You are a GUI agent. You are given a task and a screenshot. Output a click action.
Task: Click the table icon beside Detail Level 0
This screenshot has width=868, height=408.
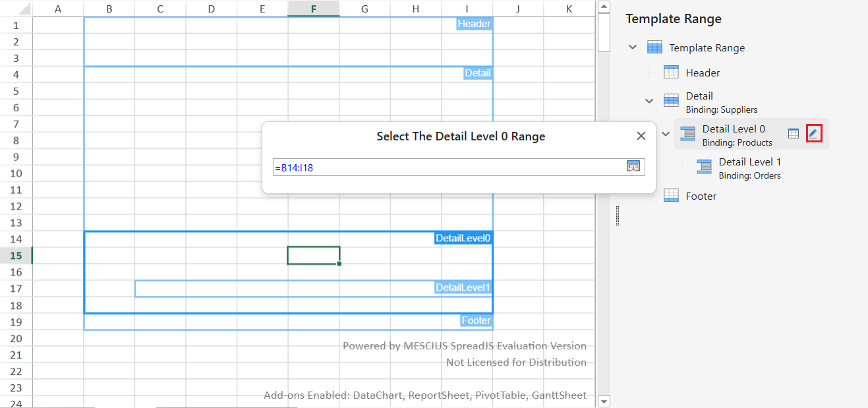click(794, 134)
